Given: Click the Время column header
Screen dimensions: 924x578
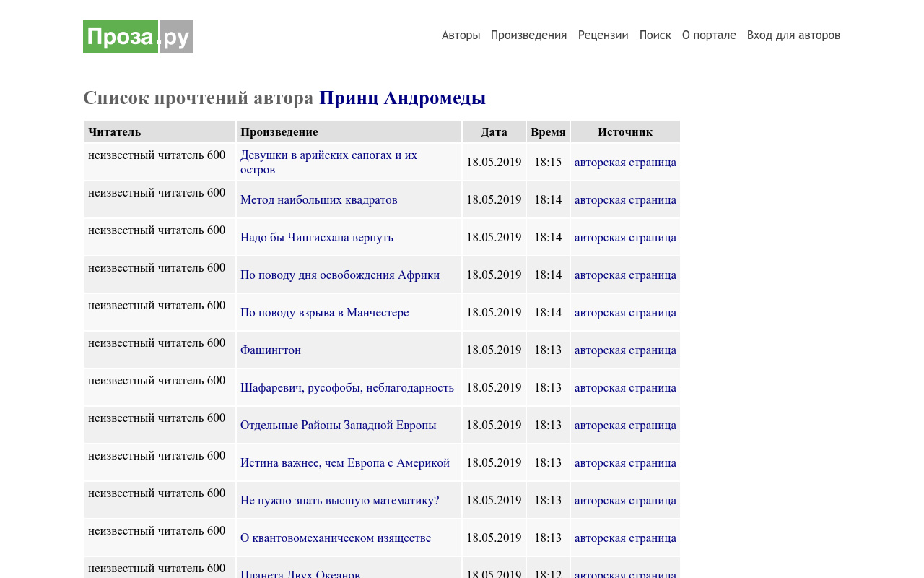Looking at the screenshot, I should click(548, 131).
